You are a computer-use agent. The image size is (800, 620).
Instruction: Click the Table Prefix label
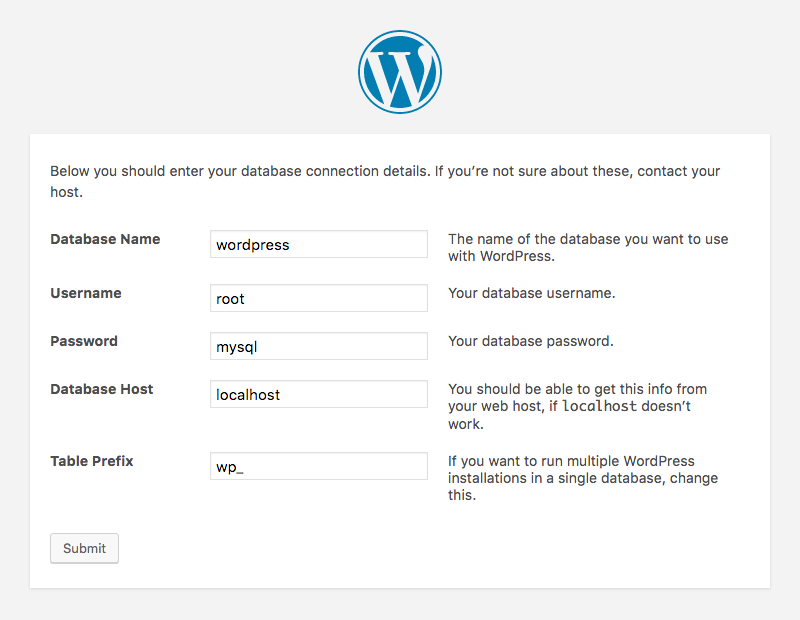tap(91, 461)
